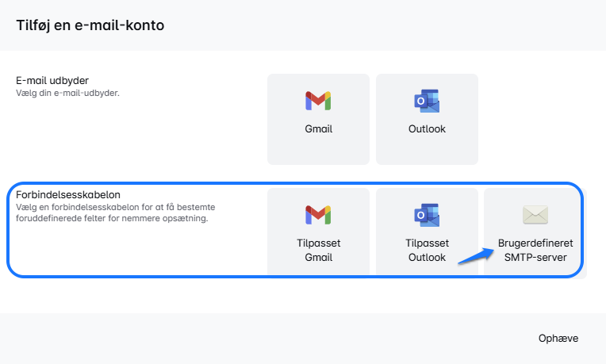Viewport: 606px width, 364px height.
Task: Pick the Tilpasset Gmail template label
Action: click(x=318, y=250)
